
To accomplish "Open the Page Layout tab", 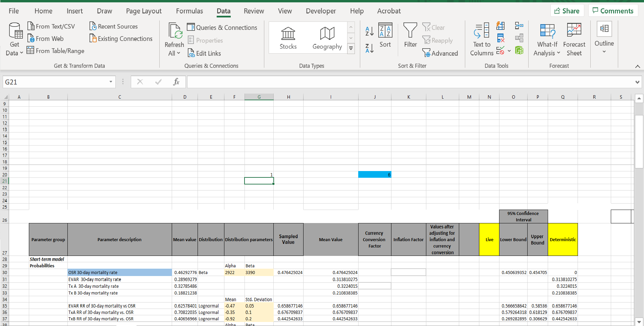I will [144, 11].
